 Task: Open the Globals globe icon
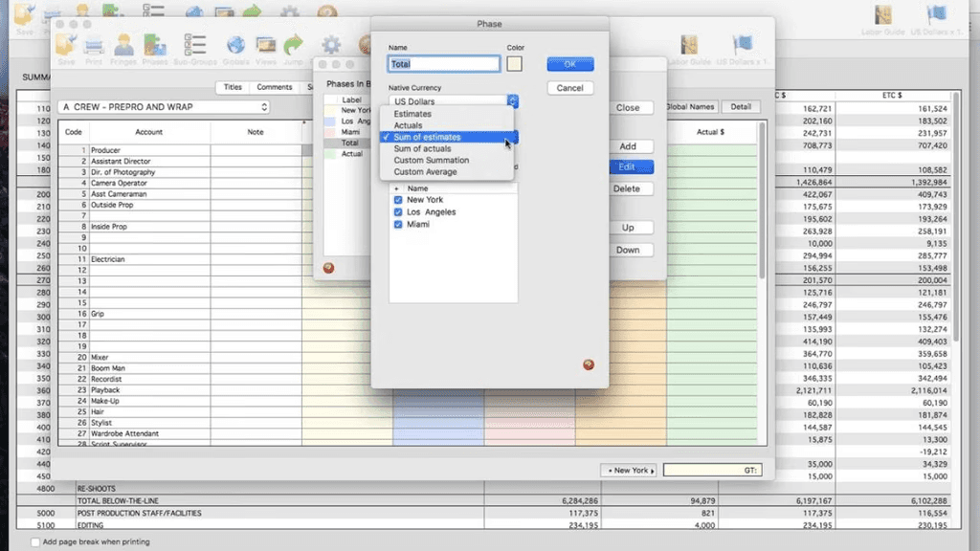point(235,49)
